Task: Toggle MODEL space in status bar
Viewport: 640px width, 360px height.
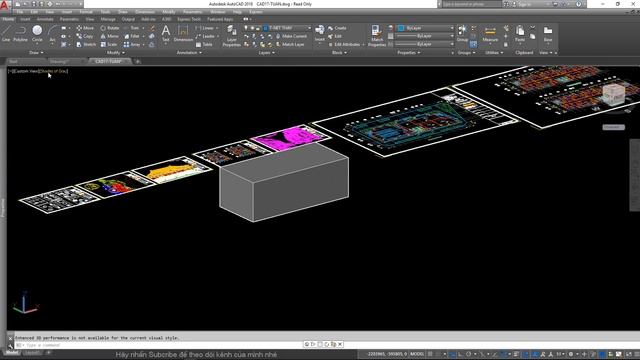Action: (x=417, y=354)
